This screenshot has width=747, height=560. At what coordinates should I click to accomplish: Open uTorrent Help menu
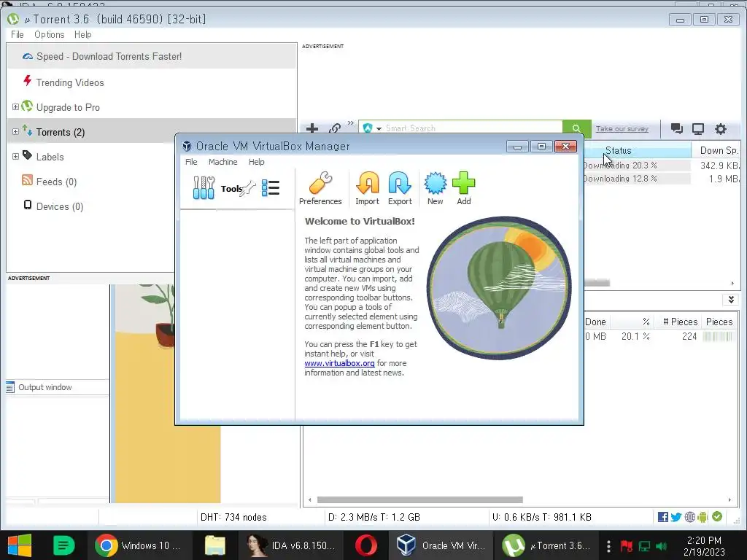(83, 34)
